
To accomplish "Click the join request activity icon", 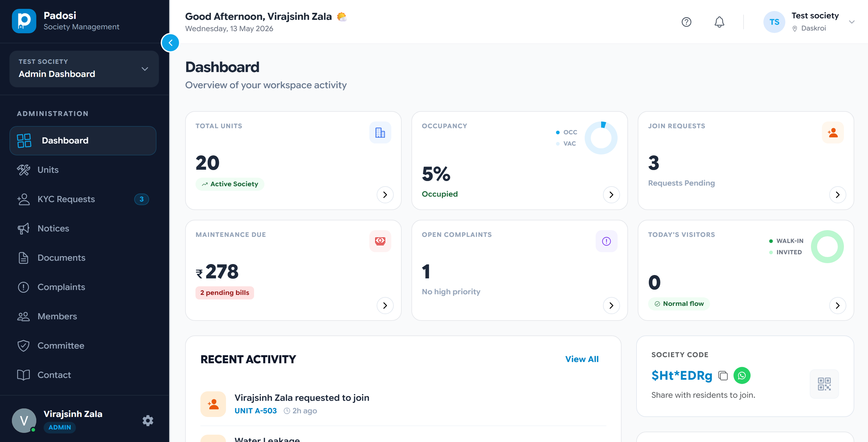I will click(213, 404).
